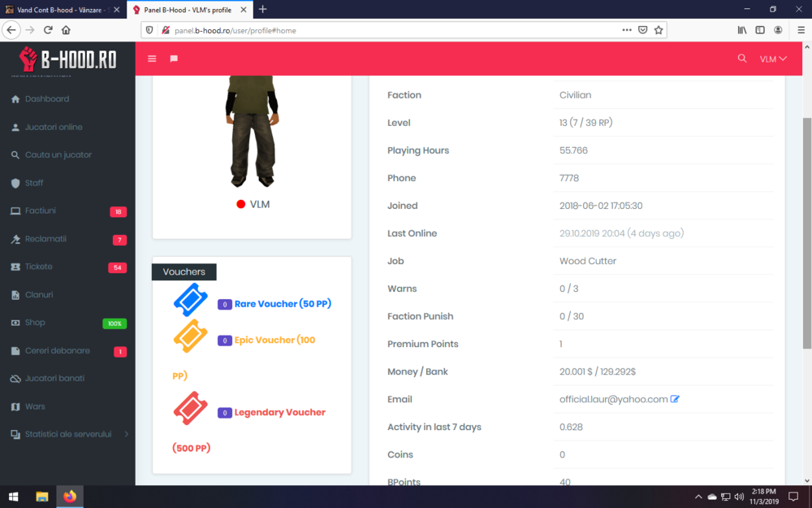Reload the current page
This screenshot has width=812, height=508.
click(x=48, y=30)
